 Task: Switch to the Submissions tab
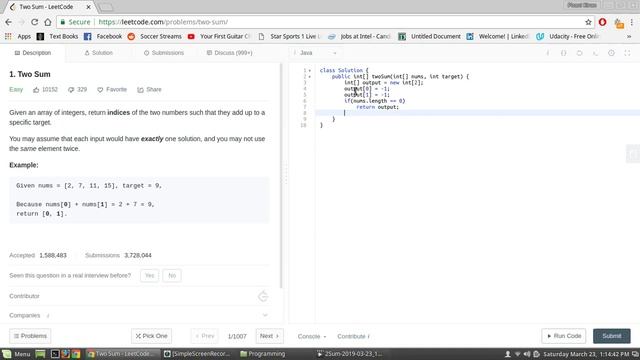point(164,53)
